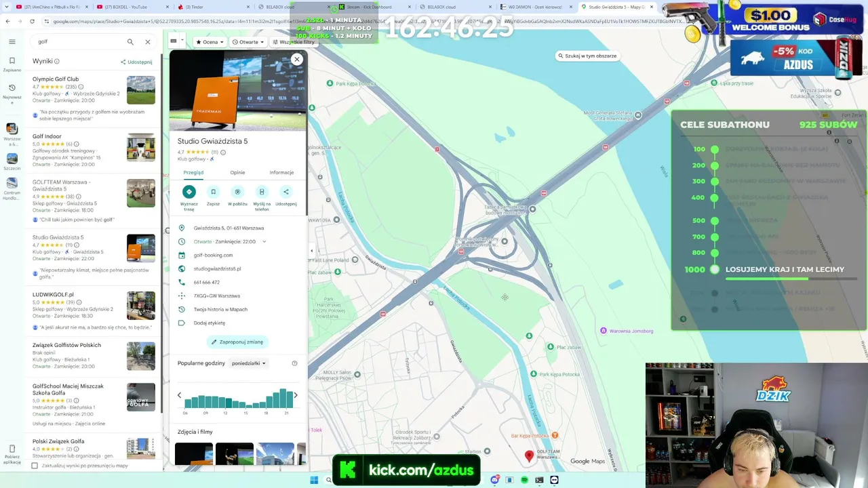
Task: Toggle Zaktualizuj wyniki po przesunięciu mapy checkbox
Action: (35, 466)
